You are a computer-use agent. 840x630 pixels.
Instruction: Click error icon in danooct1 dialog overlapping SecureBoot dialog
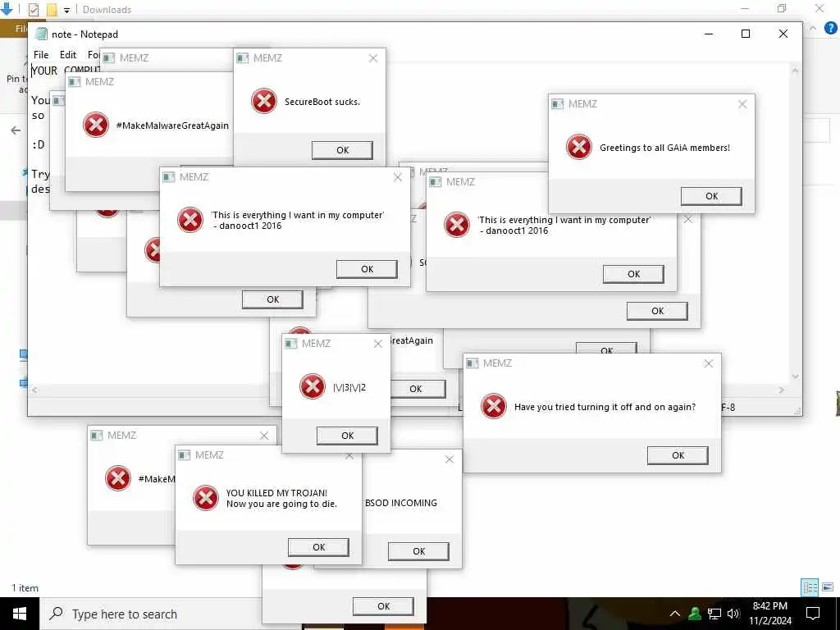[x=190, y=220]
